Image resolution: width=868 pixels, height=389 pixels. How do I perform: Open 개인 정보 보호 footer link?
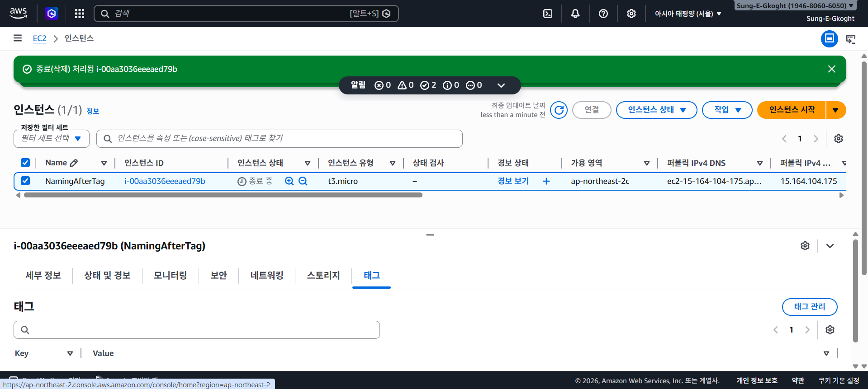757,381
